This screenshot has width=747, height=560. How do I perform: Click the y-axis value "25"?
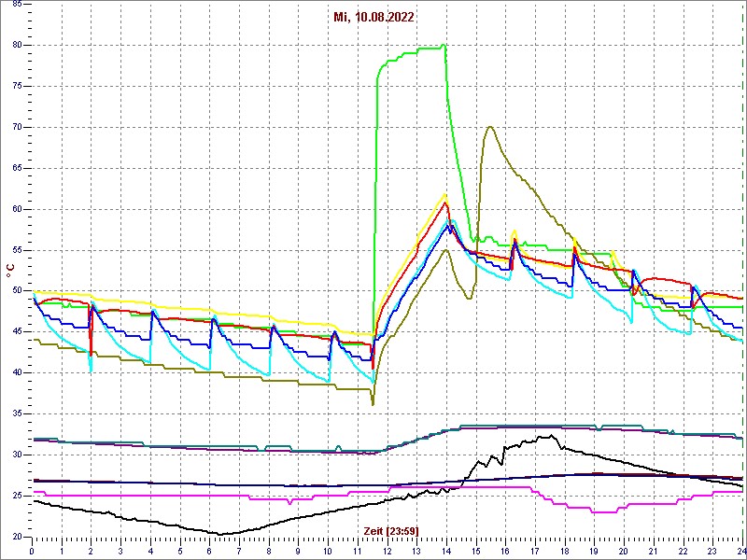pyautogui.click(x=16, y=496)
